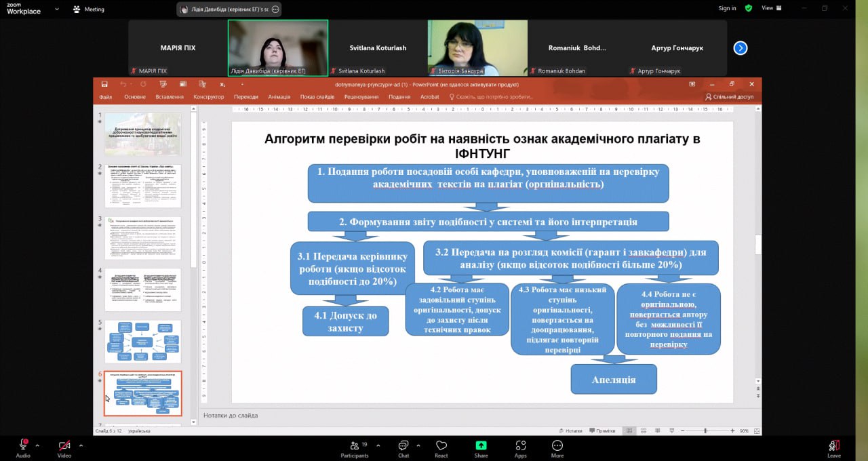Open Slide Sorter view from the status bar
The width and height of the screenshot is (868, 461).
[643, 430]
